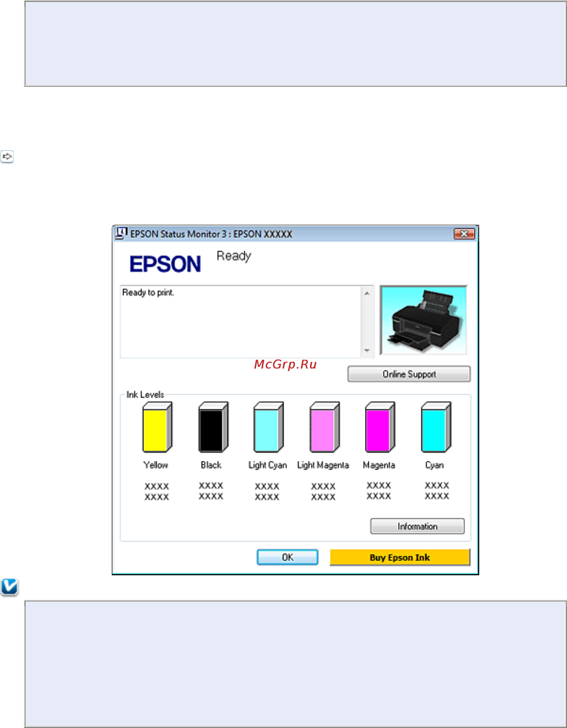
Task: Click the arrow icon left of page
Action: pyautogui.click(x=7, y=156)
